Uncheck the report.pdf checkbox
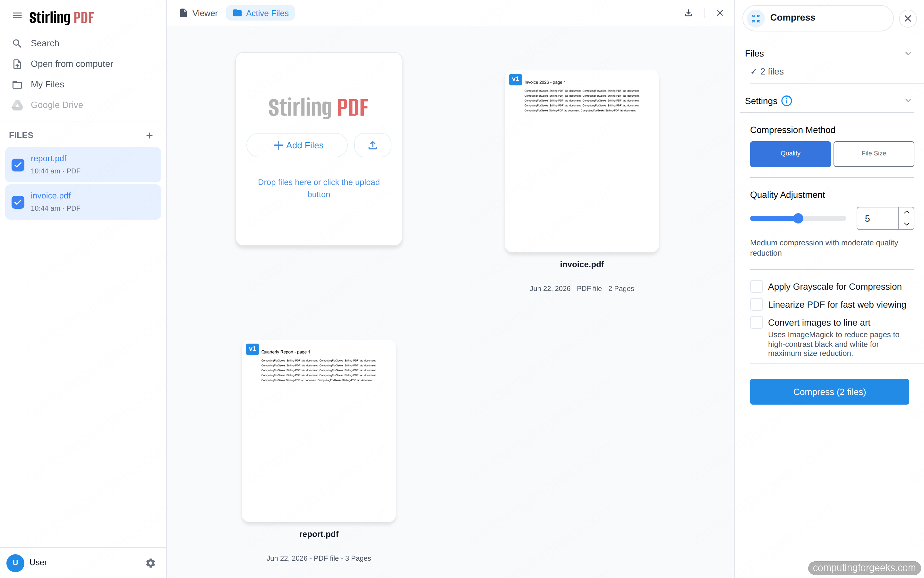 [18, 165]
